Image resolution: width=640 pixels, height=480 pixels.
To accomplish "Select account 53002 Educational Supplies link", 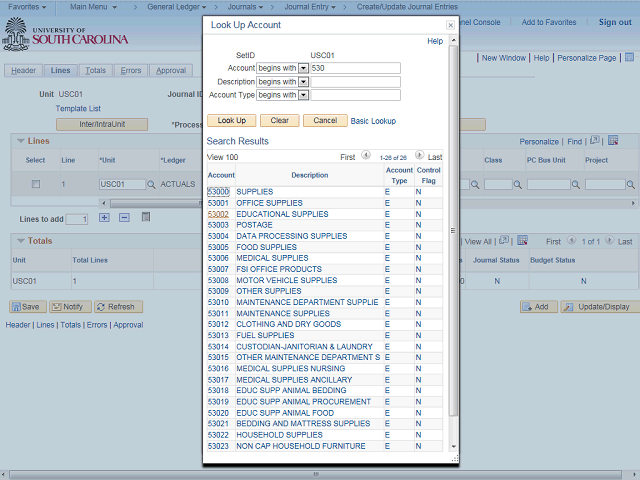I will coord(218,214).
